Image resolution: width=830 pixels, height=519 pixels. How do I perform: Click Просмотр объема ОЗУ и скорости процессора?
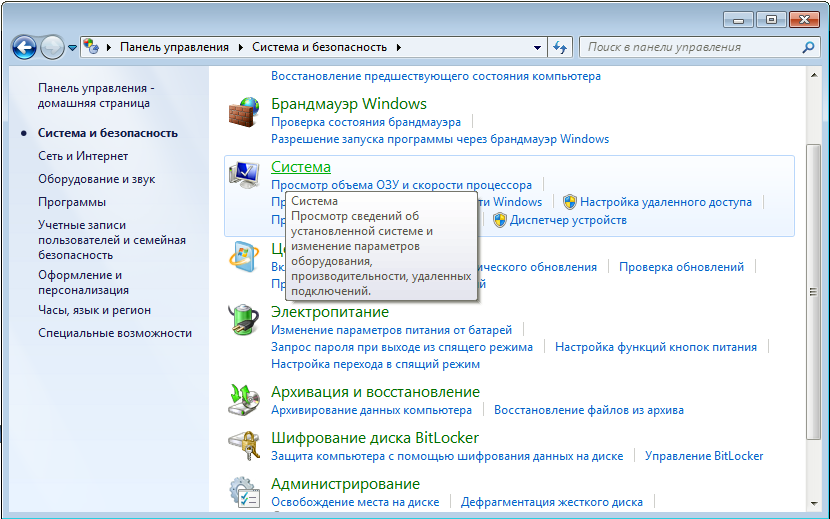(401, 185)
